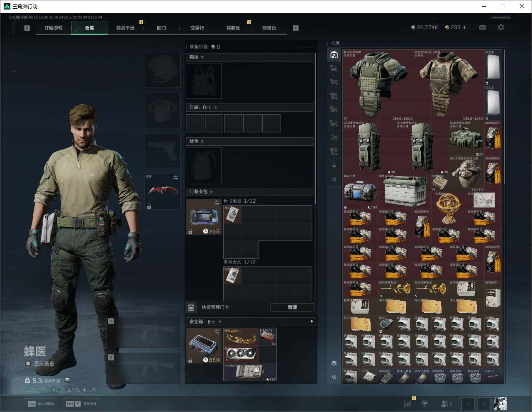Select the keycard under 零号大坝
Image resolution: width=532 pixels, height=412 pixels.
(232, 276)
